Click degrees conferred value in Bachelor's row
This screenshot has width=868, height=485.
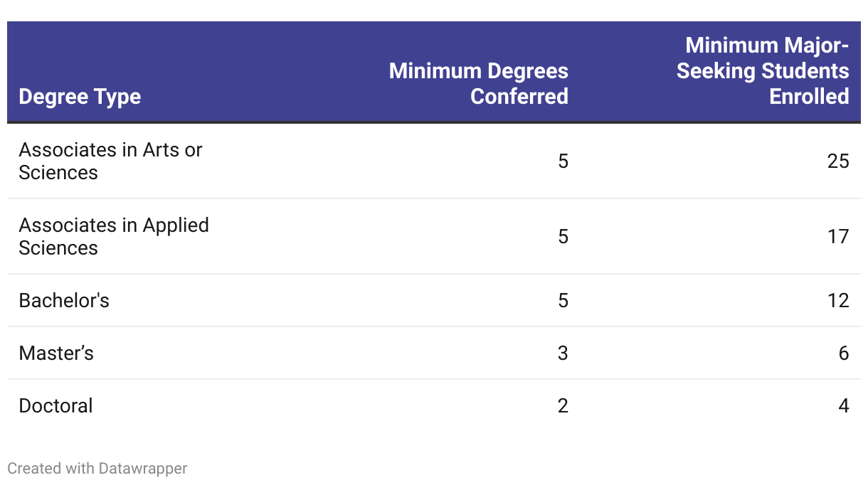pos(563,301)
